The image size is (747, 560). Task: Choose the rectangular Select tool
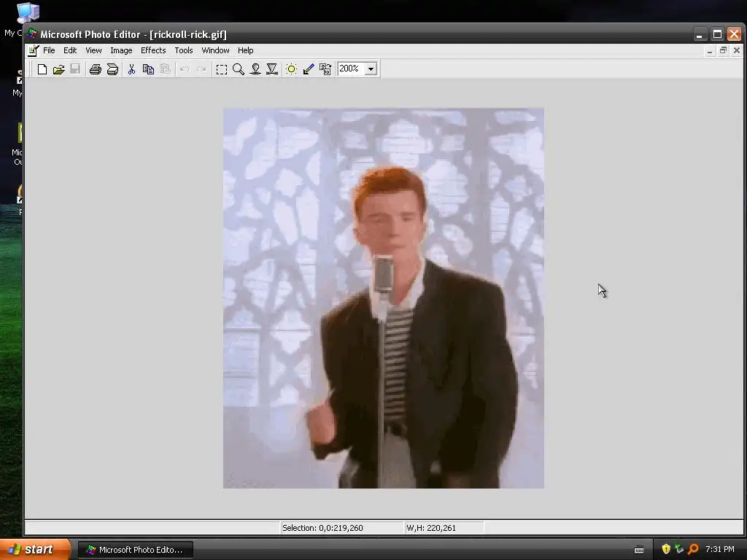pyautogui.click(x=222, y=69)
